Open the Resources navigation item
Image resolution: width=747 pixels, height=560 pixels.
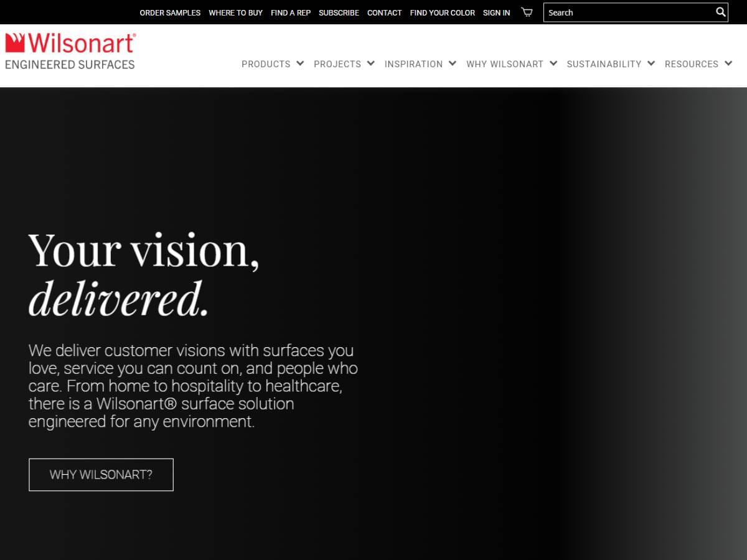click(x=692, y=64)
